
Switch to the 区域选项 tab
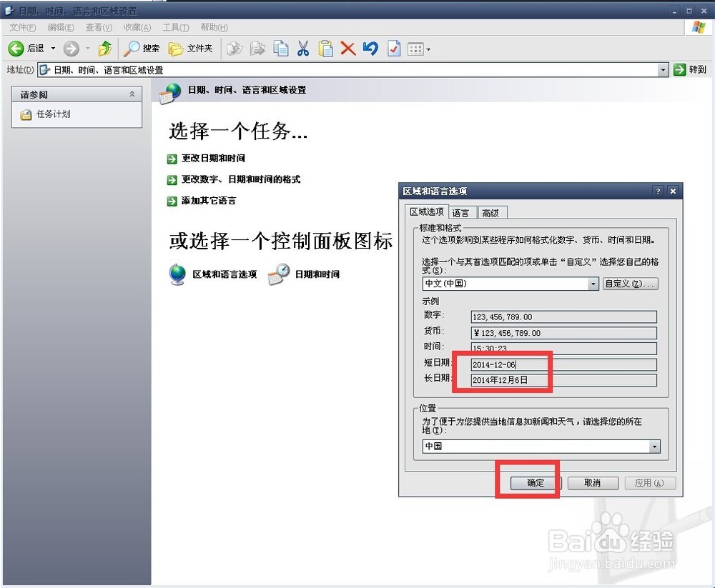[426, 211]
